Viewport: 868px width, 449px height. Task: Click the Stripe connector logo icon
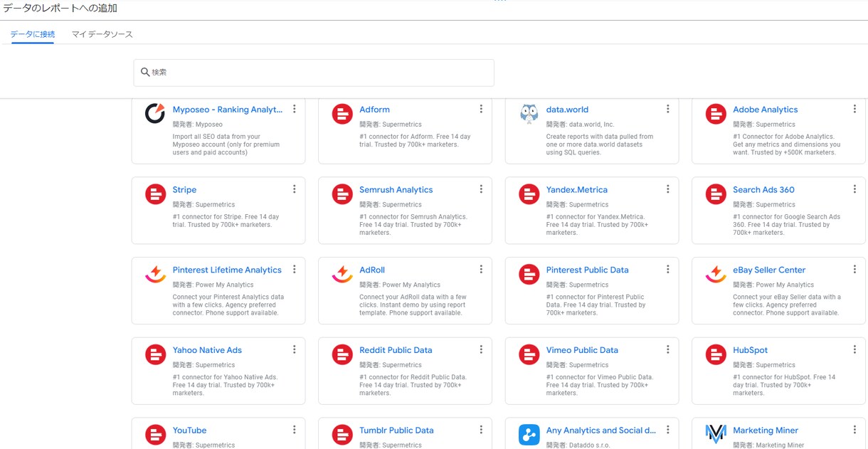[x=155, y=194]
